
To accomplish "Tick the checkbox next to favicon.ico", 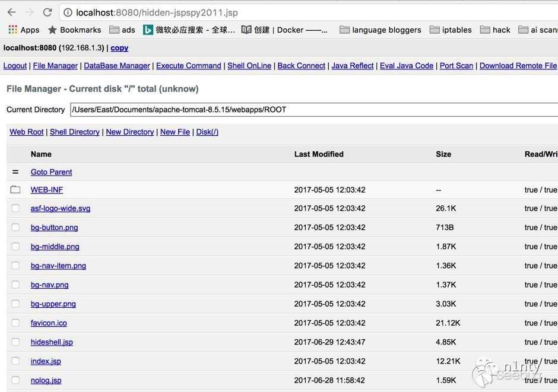I will pos(15,323).
